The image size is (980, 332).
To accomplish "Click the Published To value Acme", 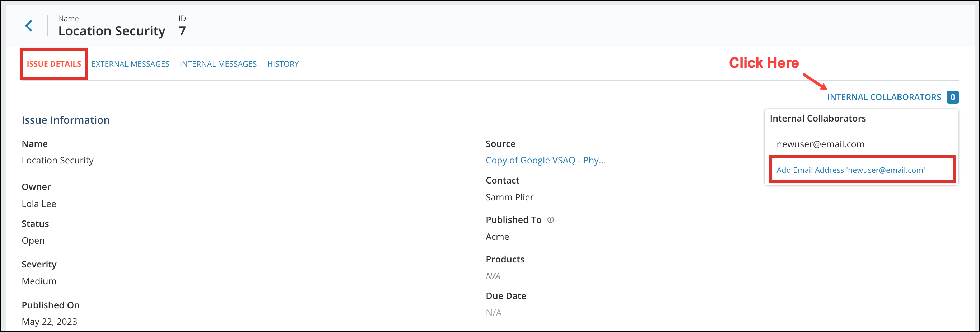I will (x=497, y=237).
